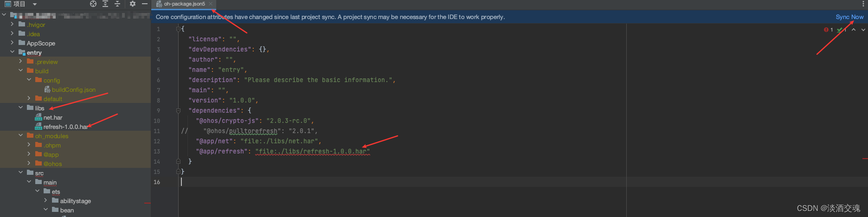The height and width of the screenshot is (217, 868).
Task: Select the AppScope folder row
Action: [x=75, y=43]
